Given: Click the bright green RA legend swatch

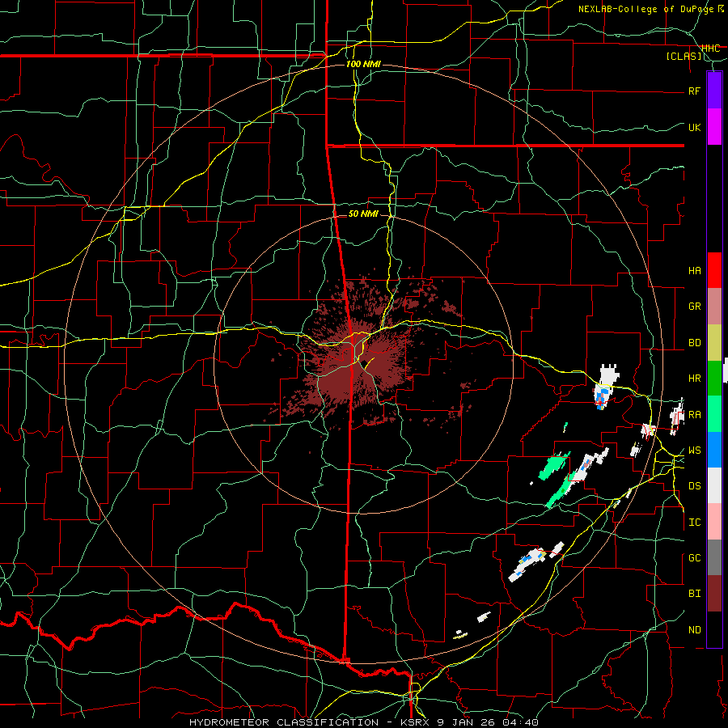Looking at the screenshot, I should point(714,414).
